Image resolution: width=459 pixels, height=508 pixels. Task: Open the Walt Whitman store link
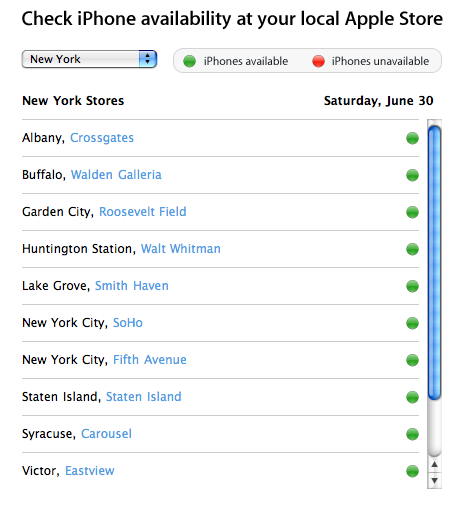[x=181, y=249]
